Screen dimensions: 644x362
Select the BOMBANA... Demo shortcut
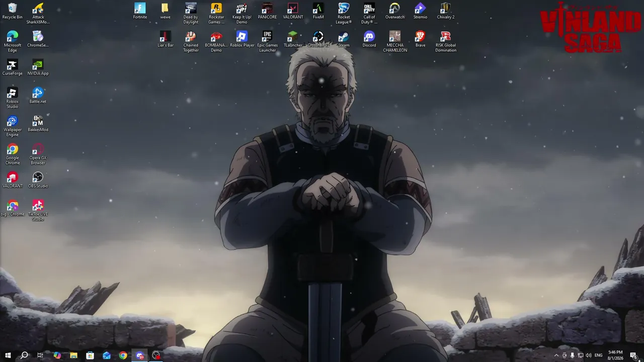216,42
